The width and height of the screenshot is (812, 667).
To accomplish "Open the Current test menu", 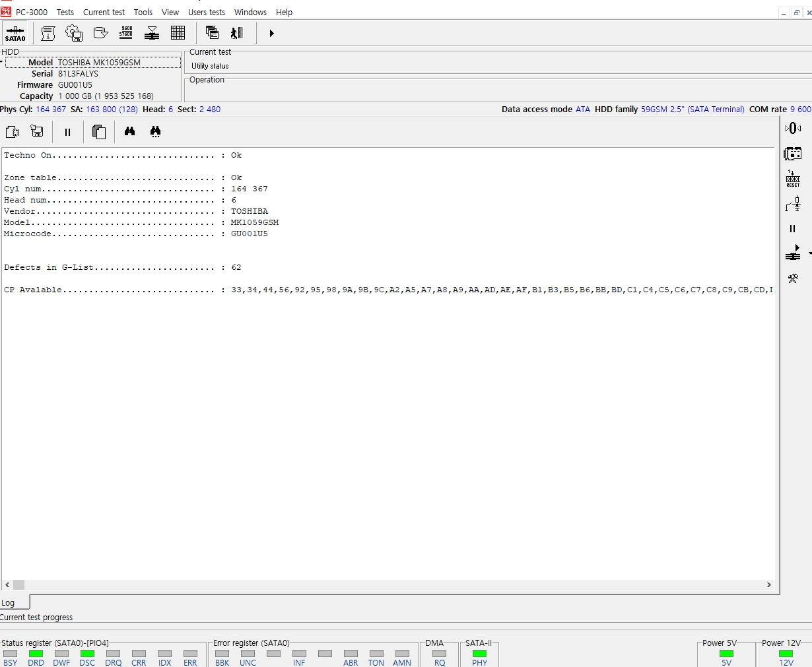I will click(x=104, y=13).
